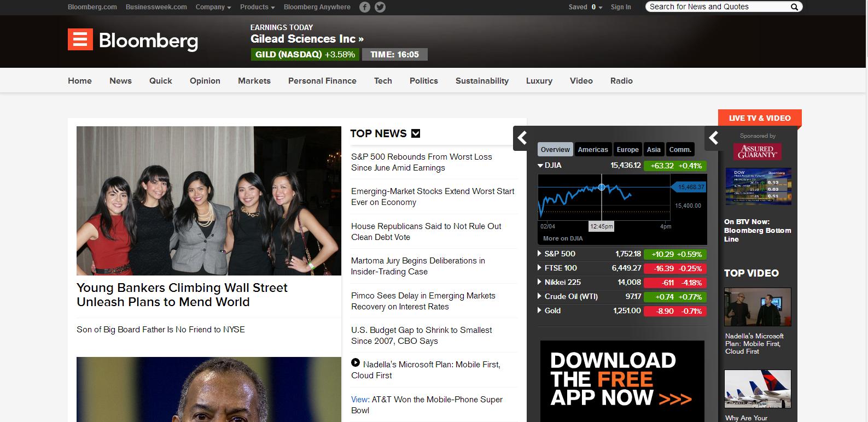
Task: Click the search magnifier icon
Action: tap(794, 7)
